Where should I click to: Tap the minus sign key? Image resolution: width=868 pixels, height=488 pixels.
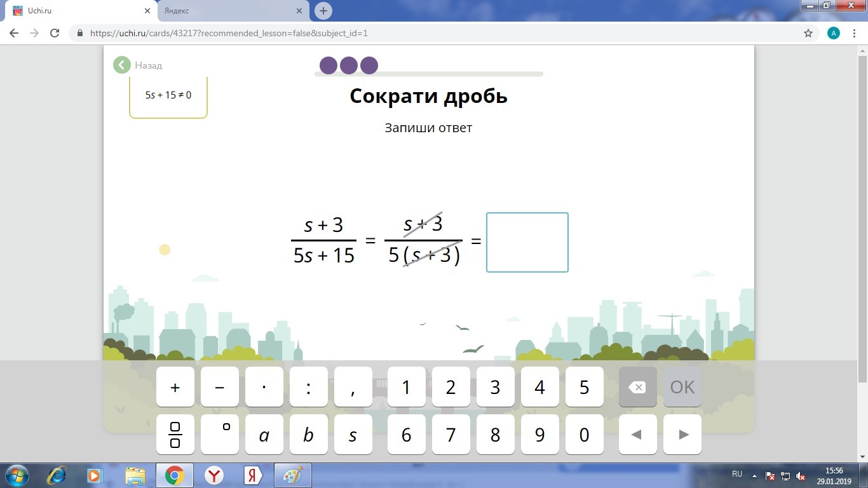[220, 387]
